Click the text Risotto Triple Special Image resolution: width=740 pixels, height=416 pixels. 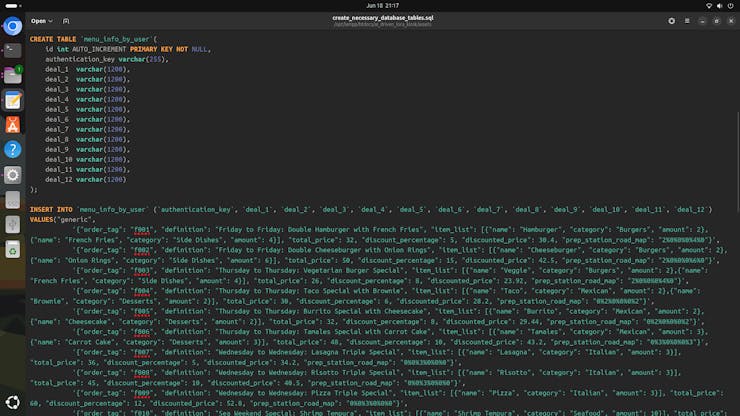coord(354,373)
